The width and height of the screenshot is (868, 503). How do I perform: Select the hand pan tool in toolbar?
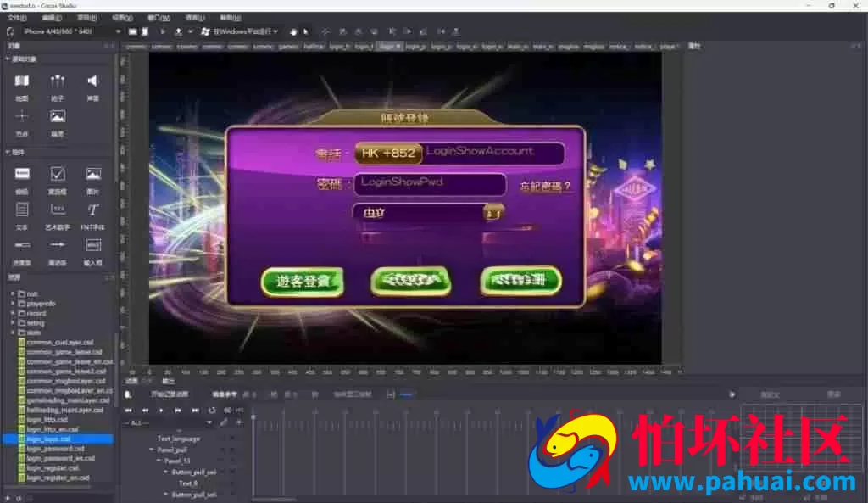click(x=292, y=31)
